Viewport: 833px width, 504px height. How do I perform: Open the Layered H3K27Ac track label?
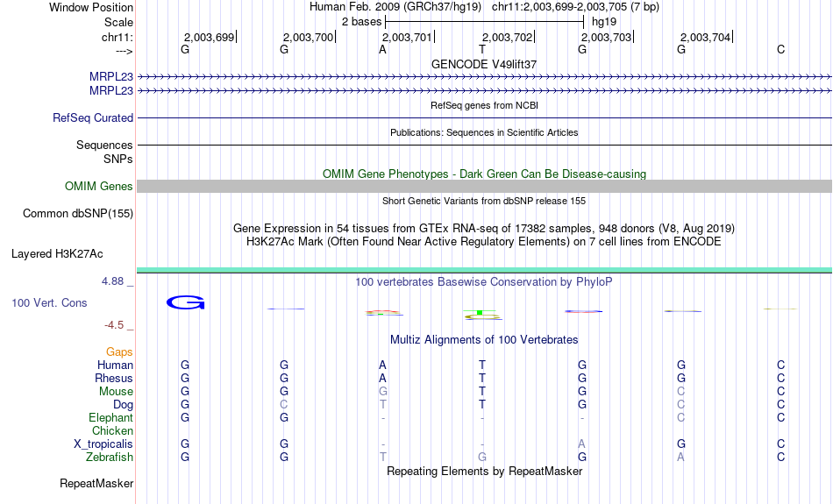[x=57, y=254]
